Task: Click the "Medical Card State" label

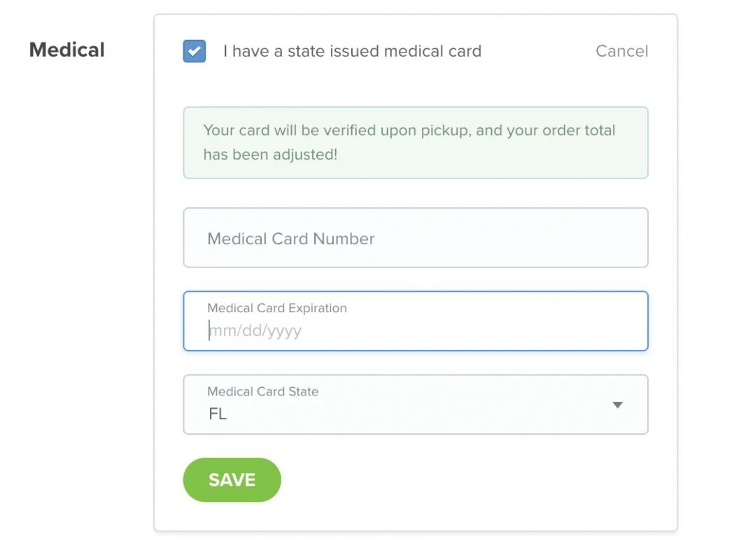Action: click(263, 392)
